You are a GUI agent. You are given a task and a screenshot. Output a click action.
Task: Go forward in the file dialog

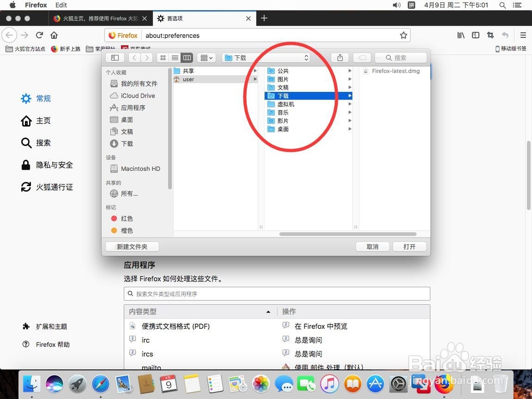pyautogui.click(x=147, y=57)
